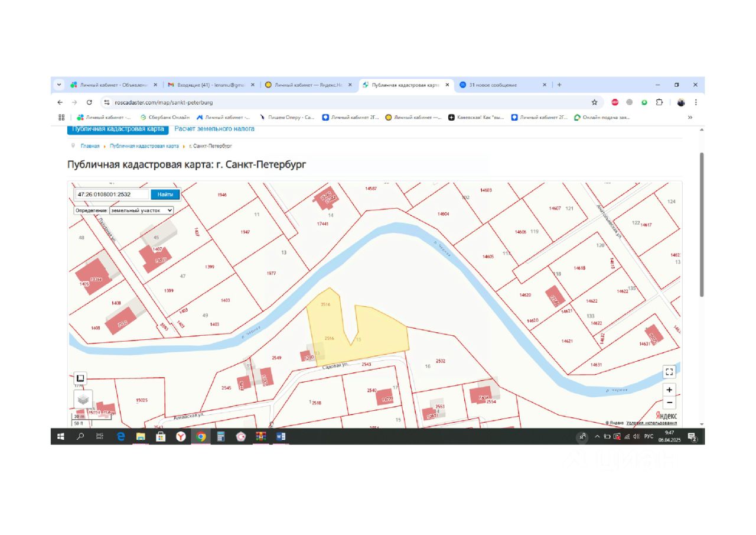Click the map fullscreen icon
The height and width of the screenshot is (535, 756).
coord(669,372)
